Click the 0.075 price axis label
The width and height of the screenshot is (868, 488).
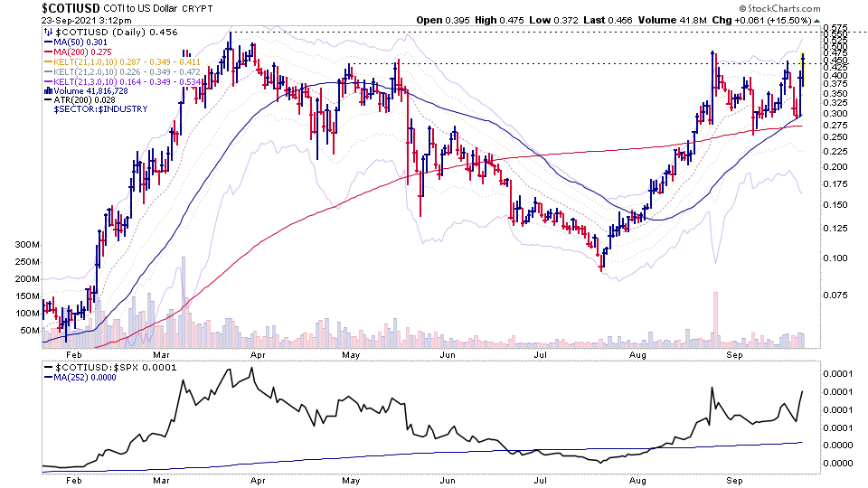835,296
